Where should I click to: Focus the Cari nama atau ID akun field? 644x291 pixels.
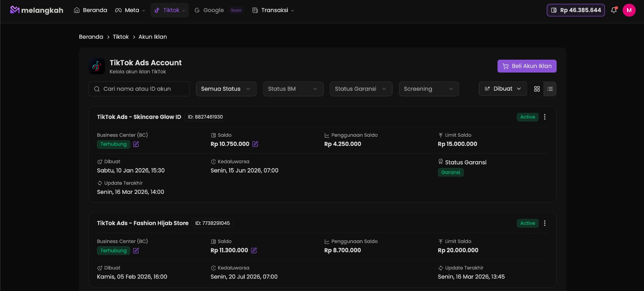(x=139, y=89)
